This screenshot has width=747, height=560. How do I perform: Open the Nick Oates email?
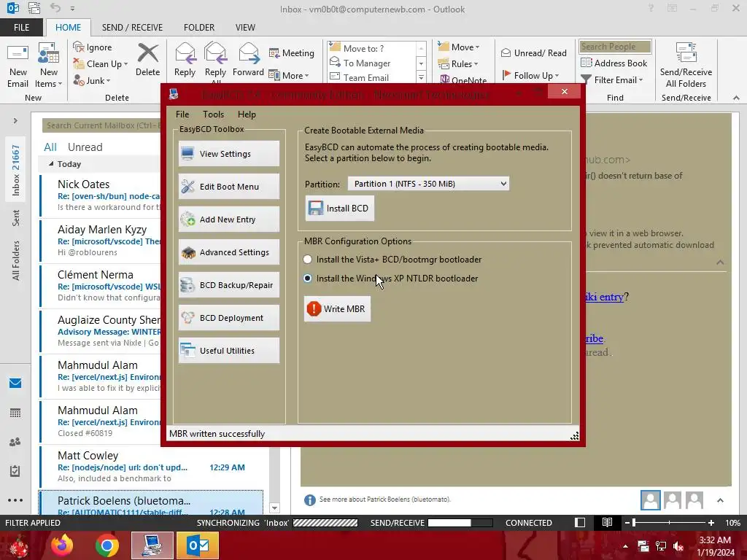[x=101, y=195]
